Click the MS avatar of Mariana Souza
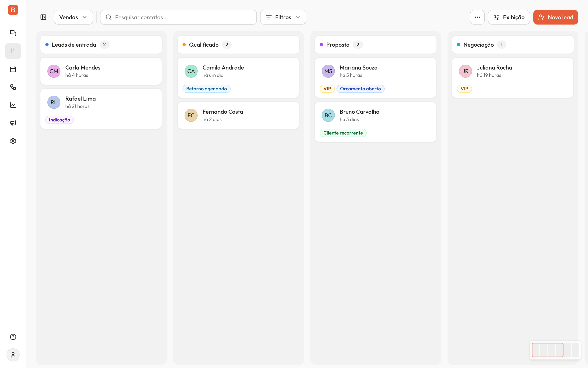This screenshot has width=588, height=368. coord(328,71)
